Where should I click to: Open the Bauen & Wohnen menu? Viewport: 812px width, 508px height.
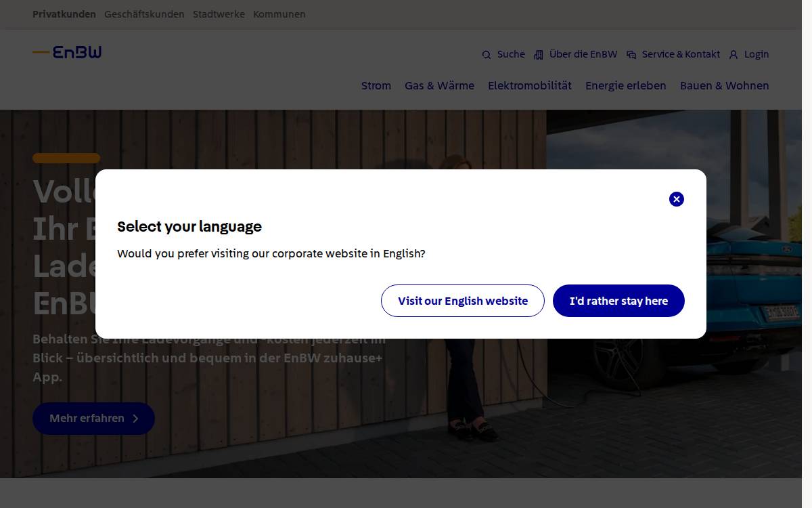[x=725, y=85]
